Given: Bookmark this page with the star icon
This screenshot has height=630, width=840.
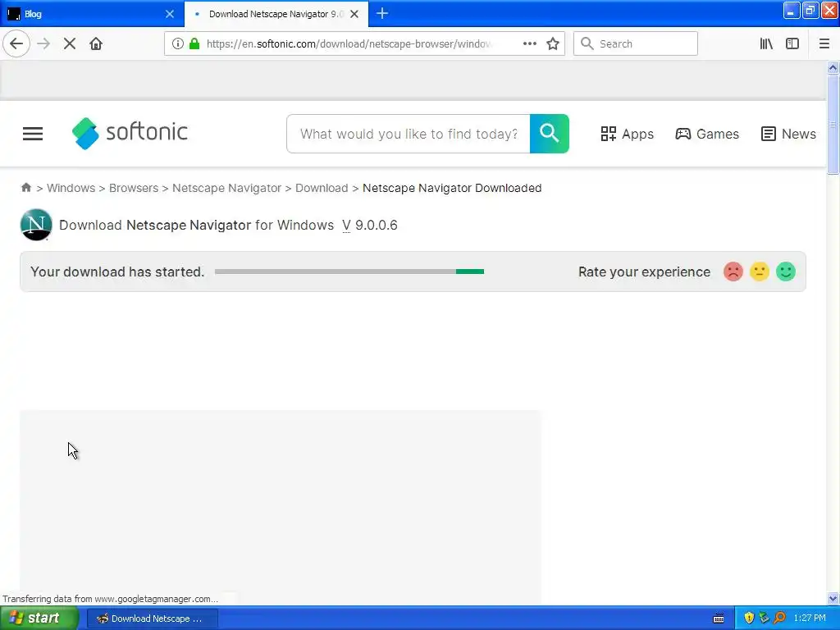Looking at the screenshot, I should (553, 44).
